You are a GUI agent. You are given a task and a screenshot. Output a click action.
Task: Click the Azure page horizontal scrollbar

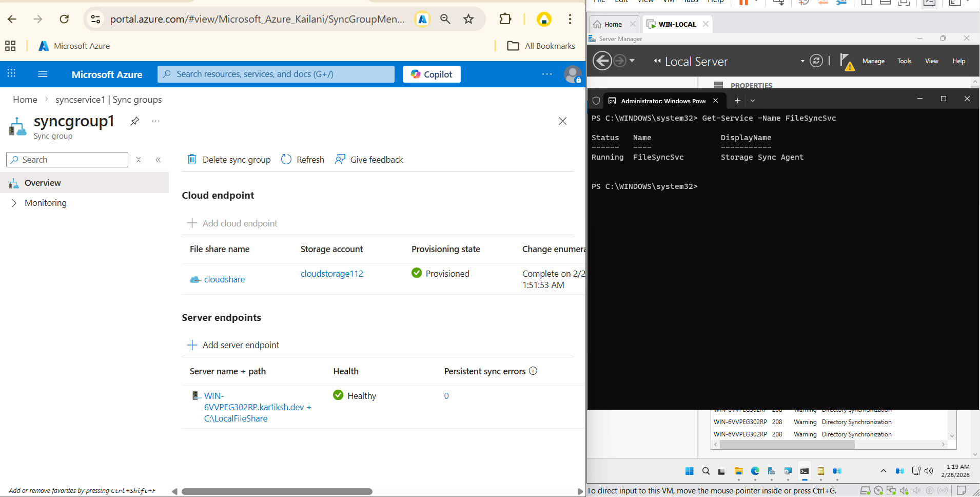point(277,491)
